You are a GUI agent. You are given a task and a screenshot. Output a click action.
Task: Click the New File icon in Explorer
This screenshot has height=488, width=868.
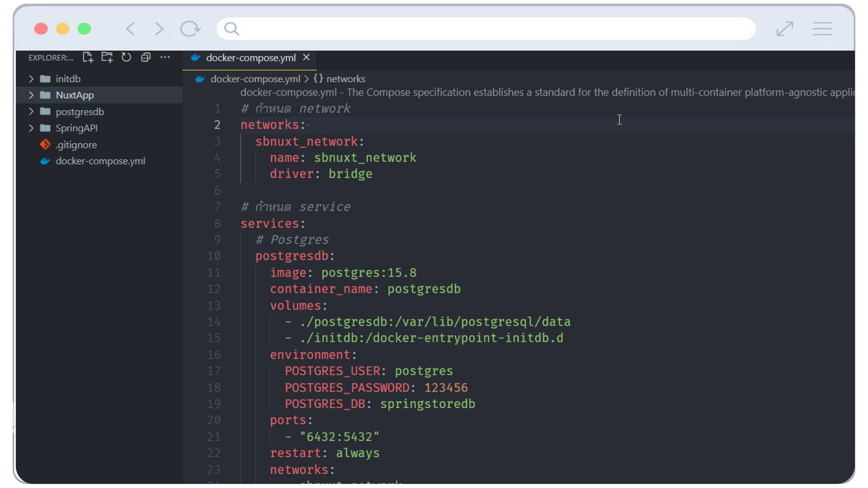[x=88, y=57]
